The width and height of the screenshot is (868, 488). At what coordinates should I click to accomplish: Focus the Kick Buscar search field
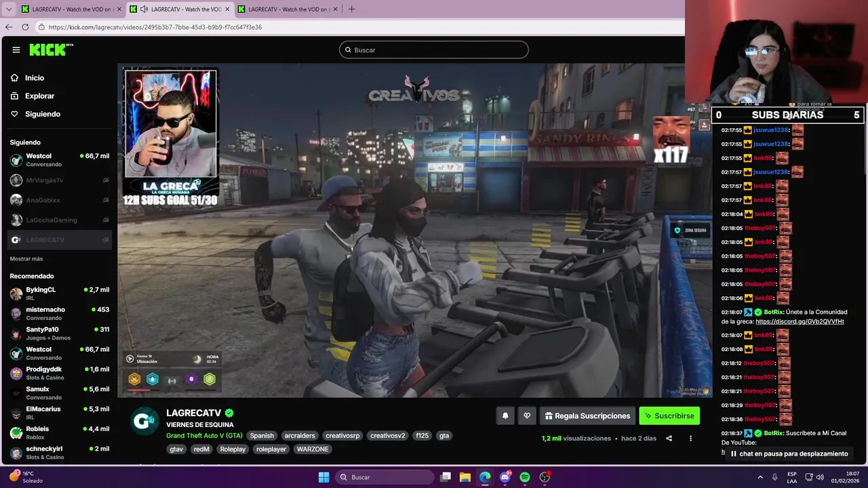point(434,49)
